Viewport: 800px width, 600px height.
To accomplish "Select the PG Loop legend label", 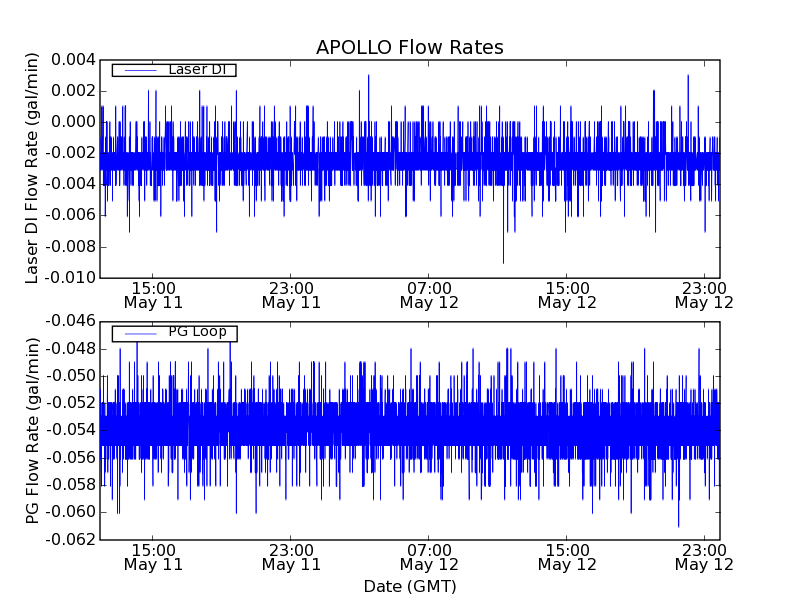I will 197,332.
